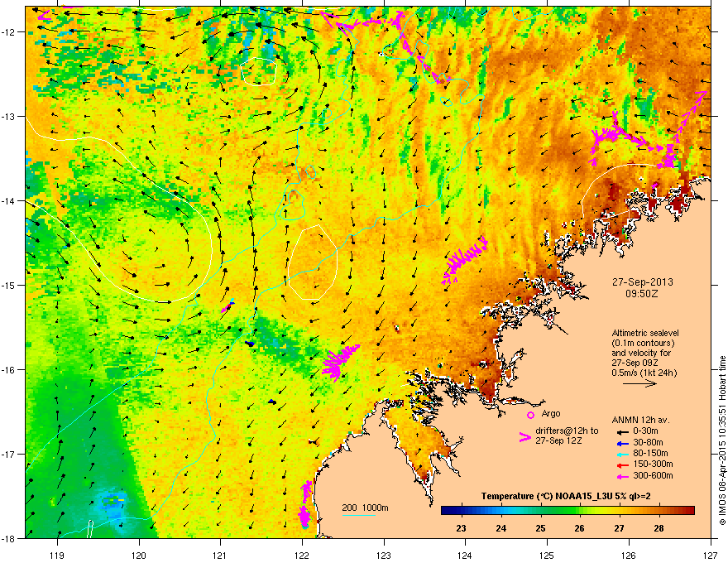Click the longitude axis label 127
Image resolution: width=728 pixels, height=563 pixels.
pos(711,556)
